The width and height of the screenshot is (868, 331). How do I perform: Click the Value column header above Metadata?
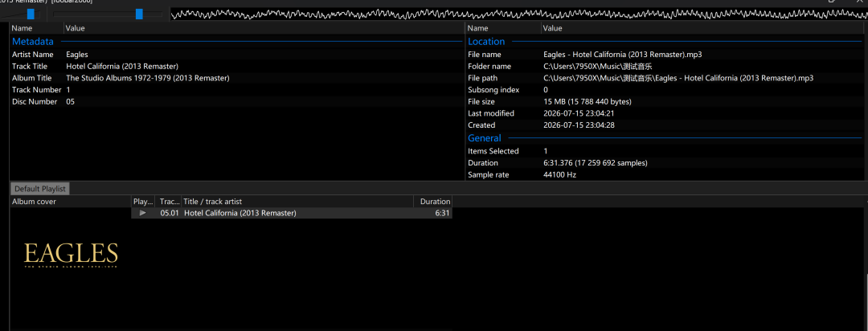point(264,28)
